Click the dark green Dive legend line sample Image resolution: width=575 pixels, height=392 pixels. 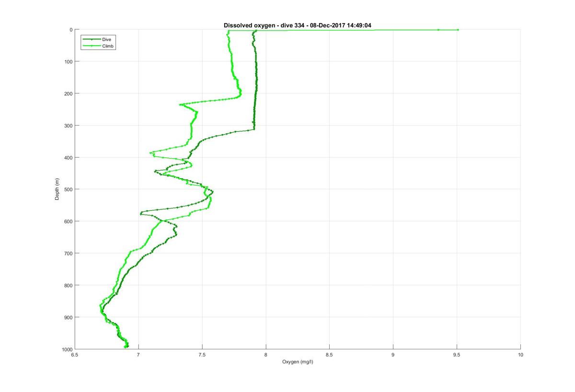[92, 39]
